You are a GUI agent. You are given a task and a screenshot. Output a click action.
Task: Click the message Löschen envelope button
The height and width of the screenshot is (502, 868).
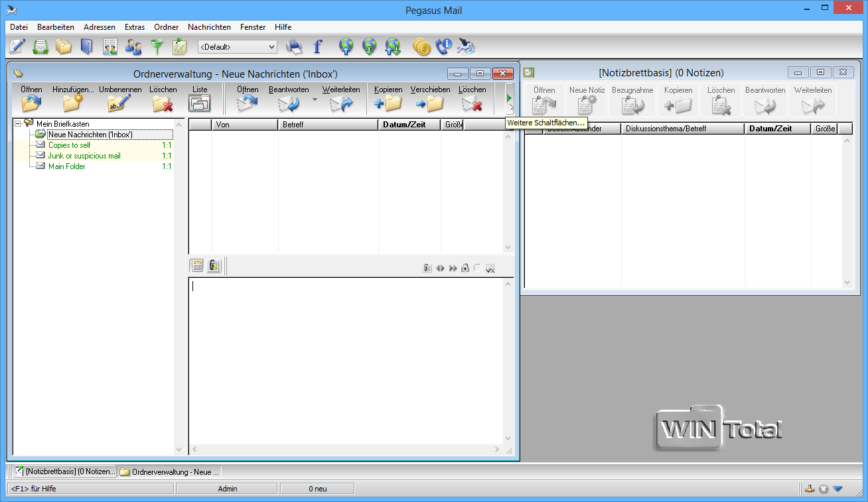click(x=472, y=98)
